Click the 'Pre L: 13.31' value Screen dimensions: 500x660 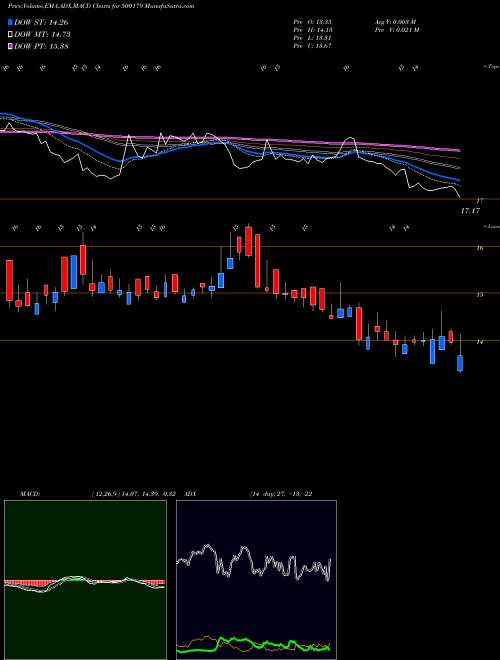pyautogui.click(x=313, y=38)
